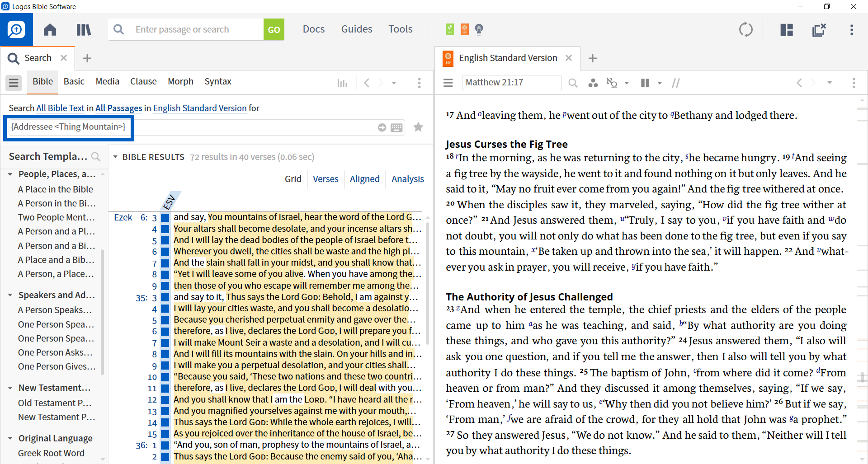
Task: Click the green GO button
Action: [x=274, y=29]
